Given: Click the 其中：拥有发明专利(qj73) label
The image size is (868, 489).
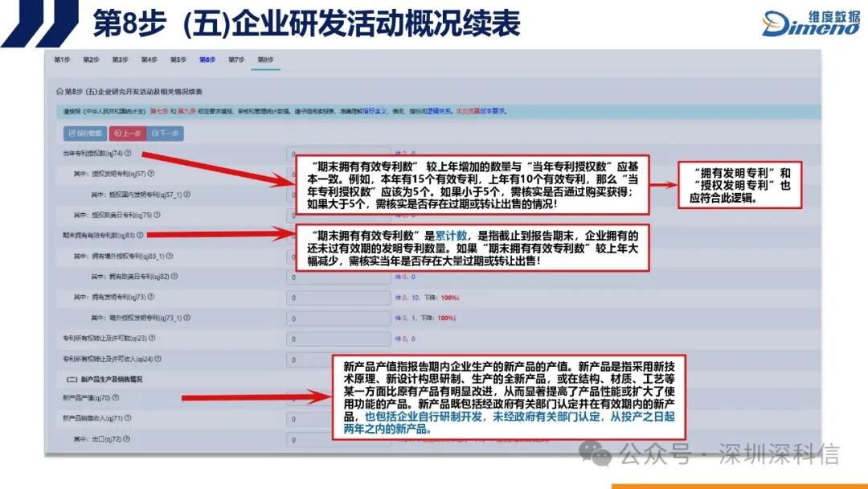Looking at the screenshot, I should [x=109, y=298].
